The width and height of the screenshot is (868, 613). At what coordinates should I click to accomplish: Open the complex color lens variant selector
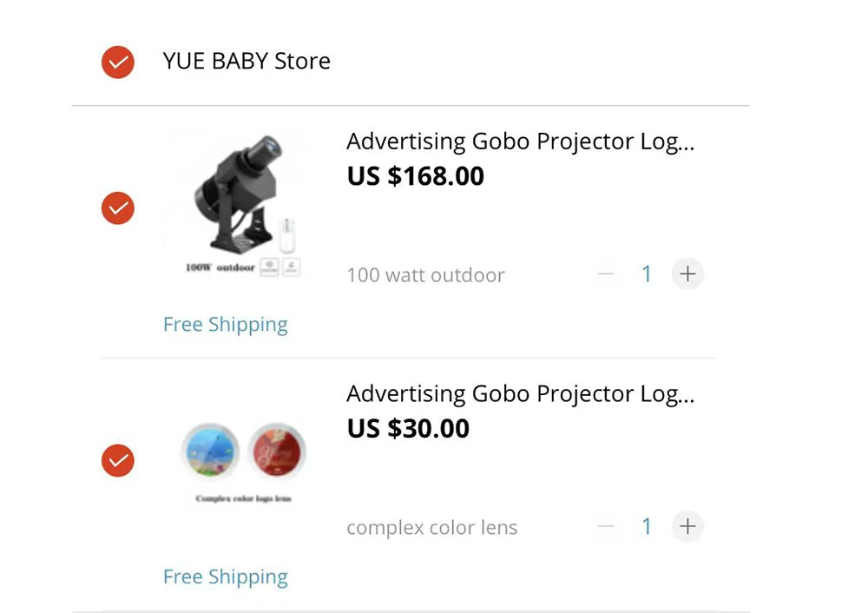click(432, 526)
